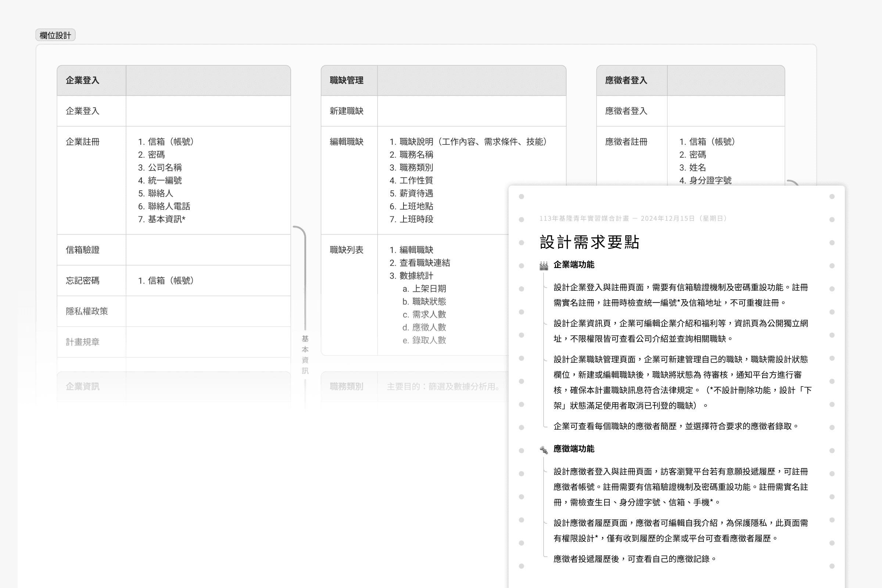This screenshot has height=588, width=882.
Task: Select the 企業登入 table header cell
Action: pyautogui.click(x=82, y=80)
